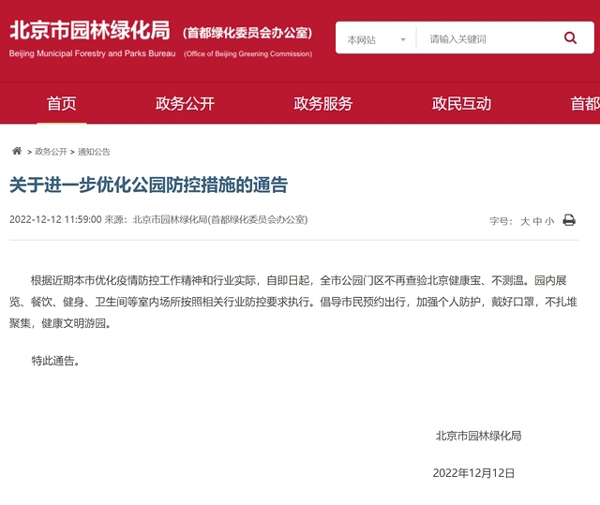Viewport: 600px width, 505px height.
Task: Follow the 通知公告 breadcrumb link
Action: [94, 152]
